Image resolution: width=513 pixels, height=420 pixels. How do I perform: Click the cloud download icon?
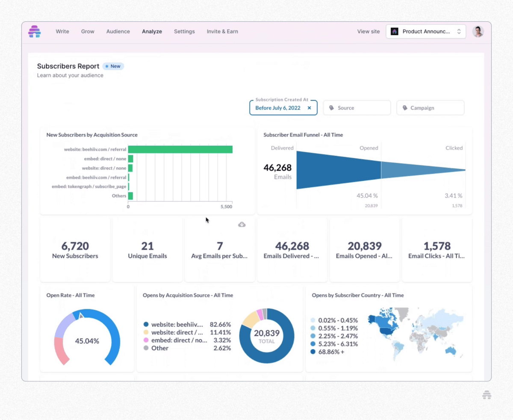pyautogui.click(x=242, y=225)
